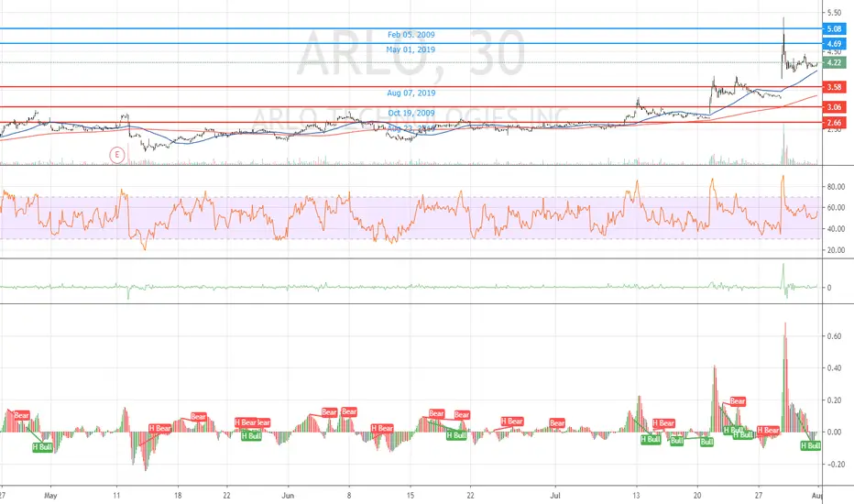Image resolution: width=854 pixels, height=504 pixels.
Task: Click the 'May' label on the time axis
Action: pos(50,495)
